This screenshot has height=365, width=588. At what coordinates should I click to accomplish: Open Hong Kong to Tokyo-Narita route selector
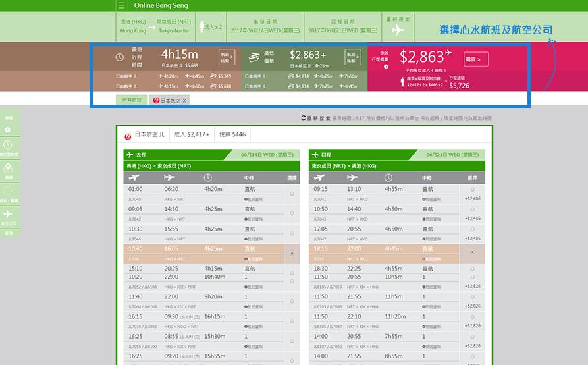click(x=155, y=26)
